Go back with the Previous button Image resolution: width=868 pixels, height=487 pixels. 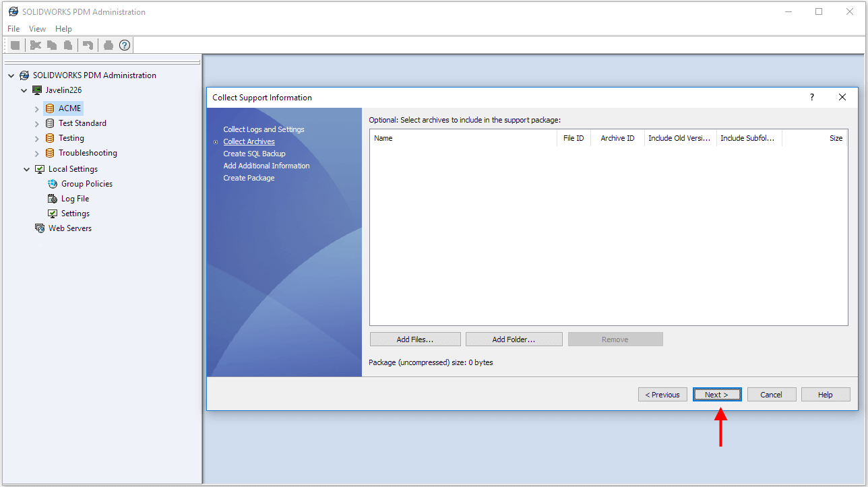(x=662, y=395)
